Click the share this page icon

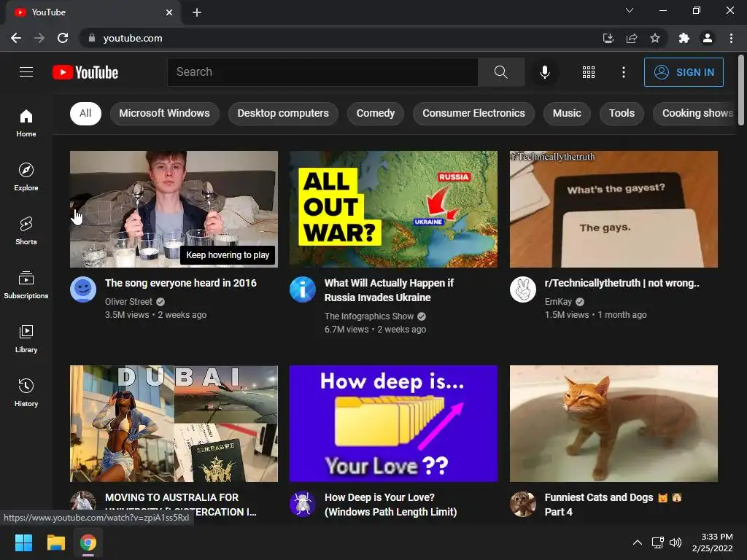coord(632,38)
